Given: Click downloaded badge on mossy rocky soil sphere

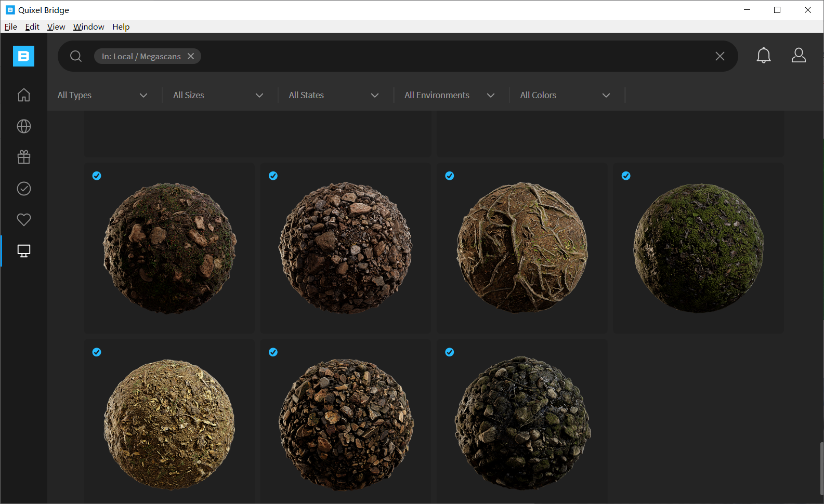Looking at the screenshot, I should tap(97, 176).
